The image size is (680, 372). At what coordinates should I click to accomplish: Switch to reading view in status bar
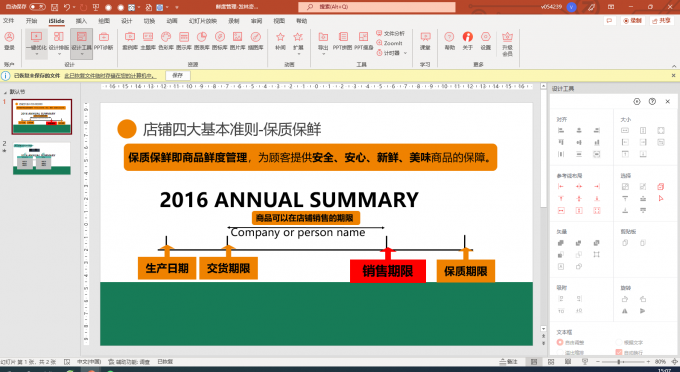pyautogui.click(x=568, y=362)
